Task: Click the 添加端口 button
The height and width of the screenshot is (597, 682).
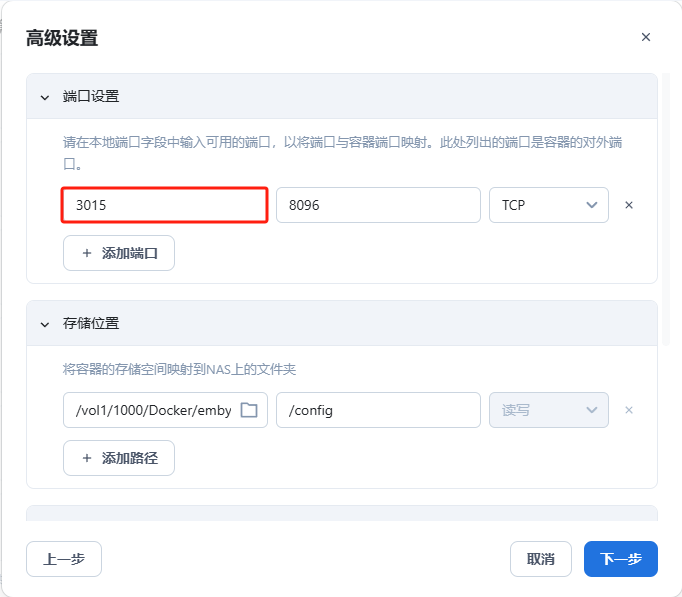Action: pyautogui.click(x=119, y=253)
